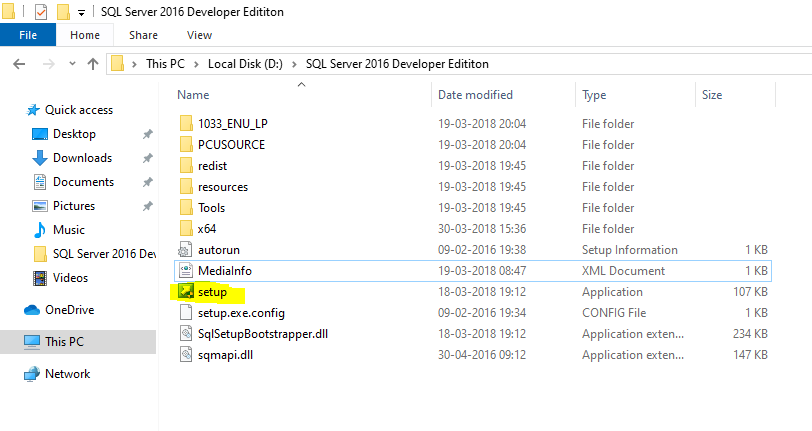Go up one level with Up arrow
The width and height of the screenshot is (812, 431).
click(x=93, y=64)
